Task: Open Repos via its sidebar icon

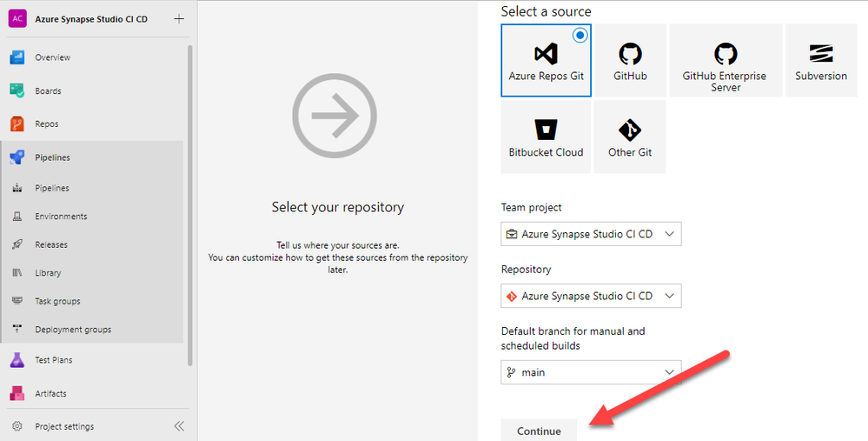Action: coord(17,124)
